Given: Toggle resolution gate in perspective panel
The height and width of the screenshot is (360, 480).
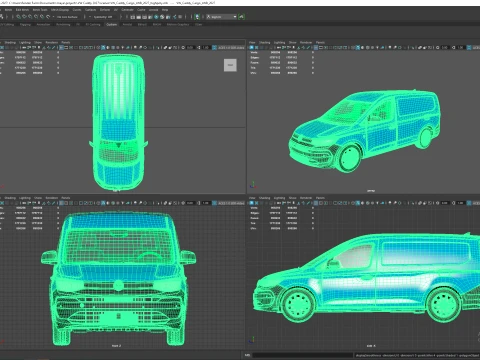Looking at the screenshot, I should click(326, 47).
